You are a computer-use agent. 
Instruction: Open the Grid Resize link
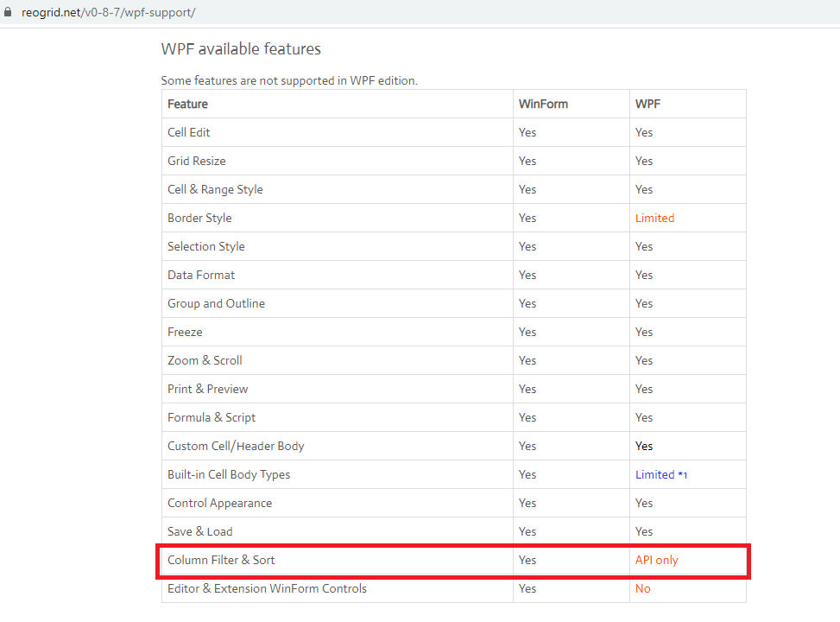click(195, 161)
